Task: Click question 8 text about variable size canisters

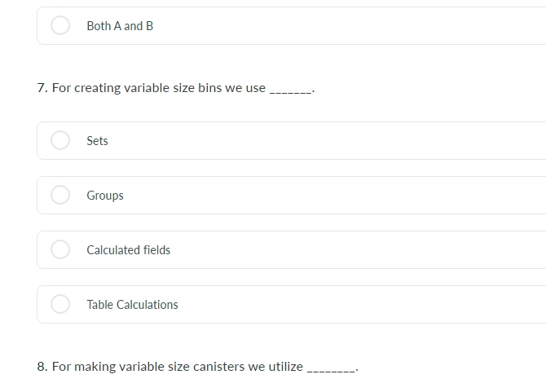Action: point(197,367)
